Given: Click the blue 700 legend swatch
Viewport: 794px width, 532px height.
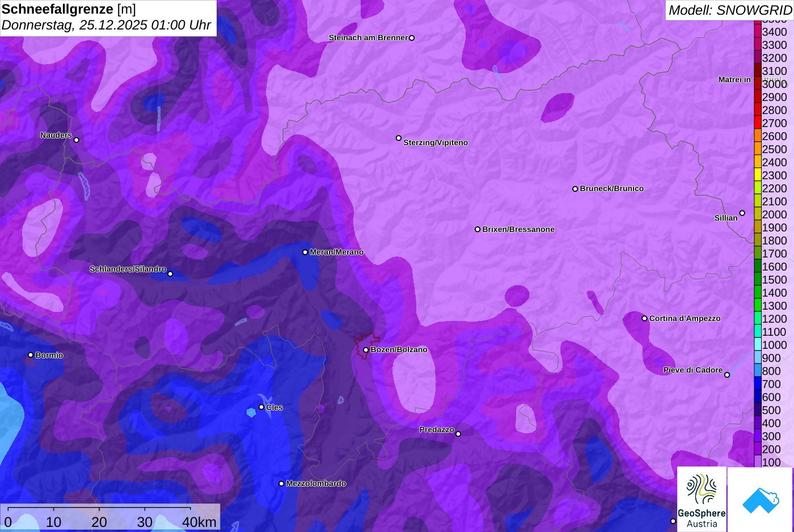Looking at the screenshot, I should pos(757,384).
